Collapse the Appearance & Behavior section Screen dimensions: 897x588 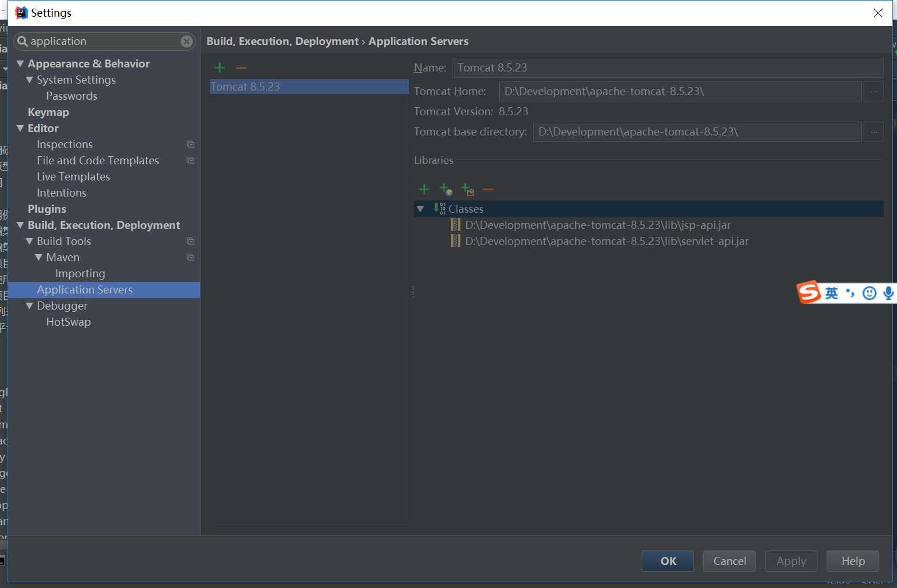pos(20,63)
